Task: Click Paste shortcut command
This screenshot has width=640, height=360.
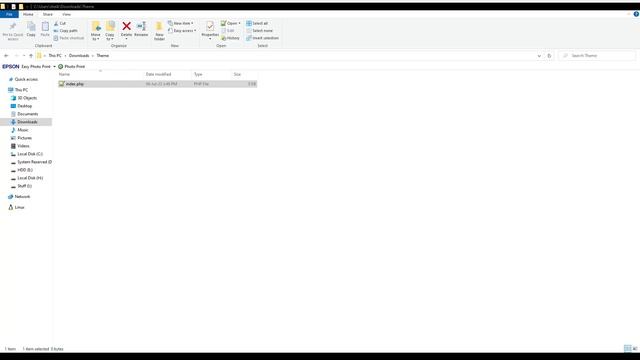Action: 69,38
